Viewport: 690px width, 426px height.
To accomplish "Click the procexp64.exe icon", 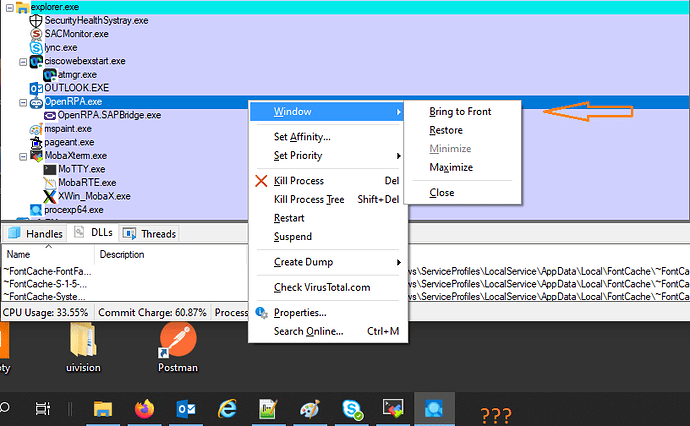I will (x=36, y=210).
